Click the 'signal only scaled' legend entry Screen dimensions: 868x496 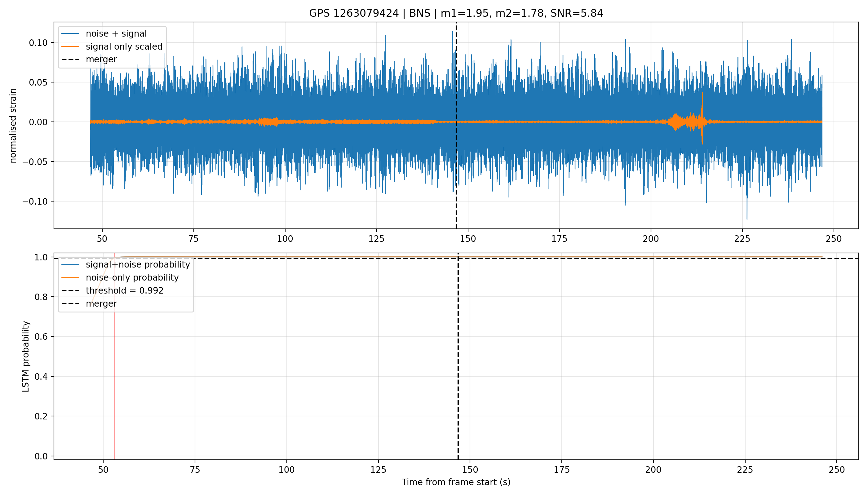pos(112,46)
